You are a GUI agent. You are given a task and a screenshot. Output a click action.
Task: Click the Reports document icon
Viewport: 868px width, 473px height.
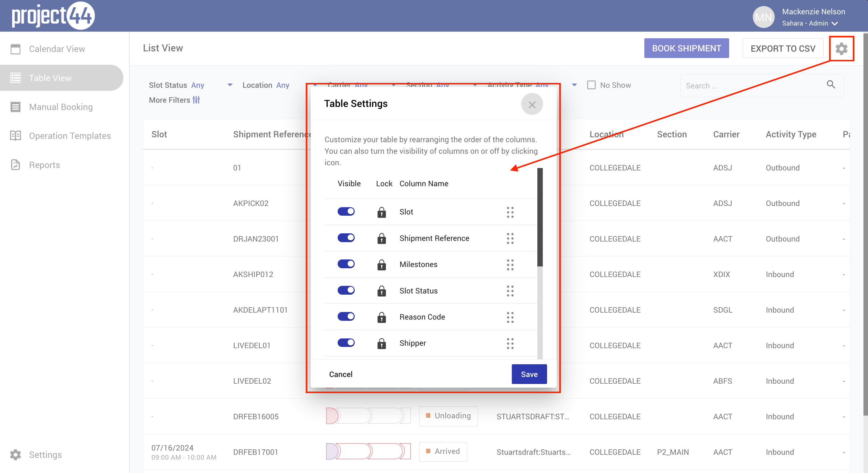pyautogui.click(x=15, y=165)
